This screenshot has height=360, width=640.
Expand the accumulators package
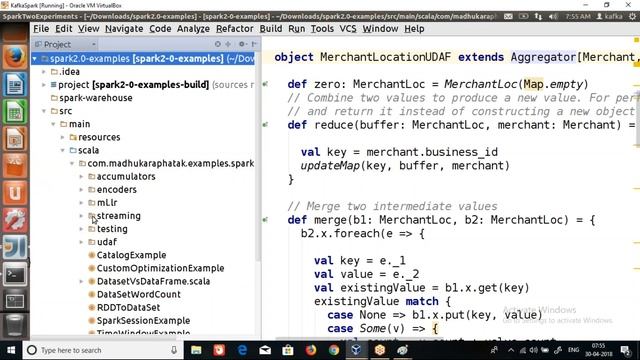coord(81,176)
